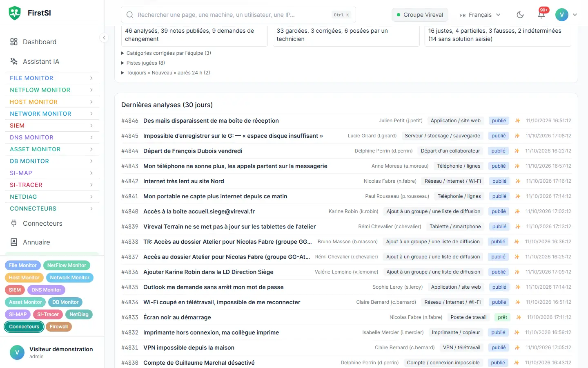Screen dimensions: 588x368
Task: Click the SI-Tracer pill button
Action: [48, 314]
